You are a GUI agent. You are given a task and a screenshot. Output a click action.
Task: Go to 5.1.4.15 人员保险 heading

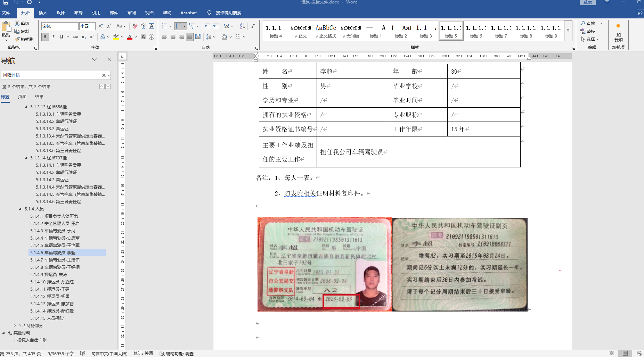tap(47, 318)
